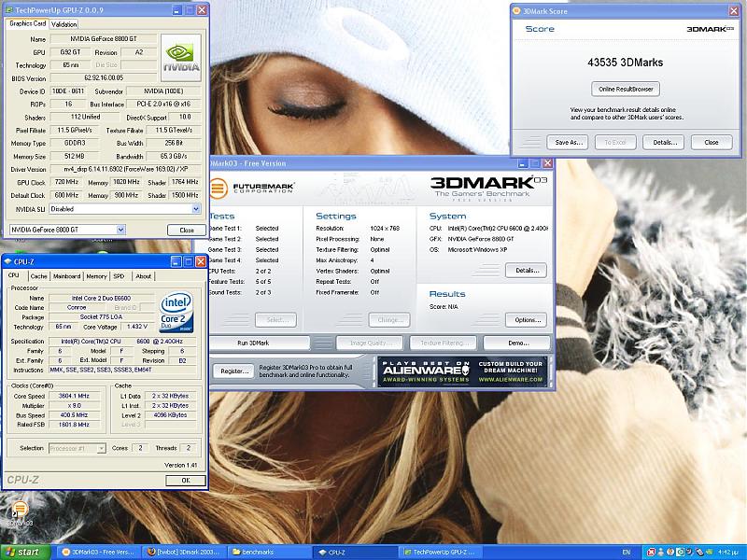Click the Socket 775 LGA package value
This screenshot has width=747, height=560.
[102, 317]
